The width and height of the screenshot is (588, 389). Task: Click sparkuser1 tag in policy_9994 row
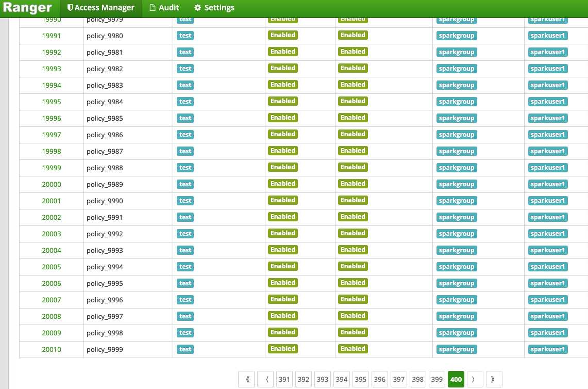[x=548, y=267]
